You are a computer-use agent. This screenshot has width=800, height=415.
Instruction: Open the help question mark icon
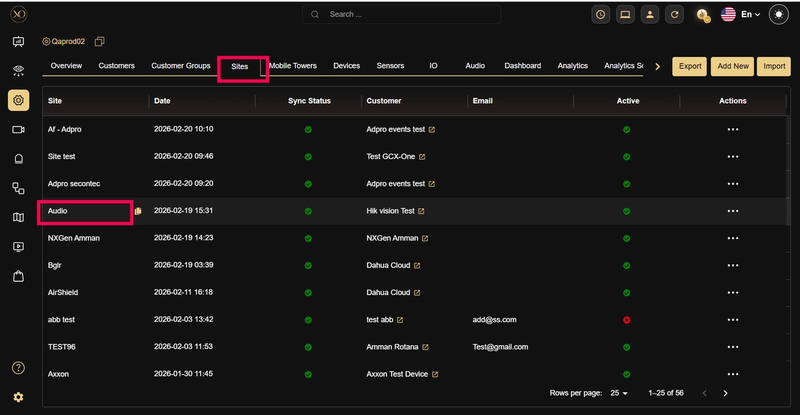point(18,368)
